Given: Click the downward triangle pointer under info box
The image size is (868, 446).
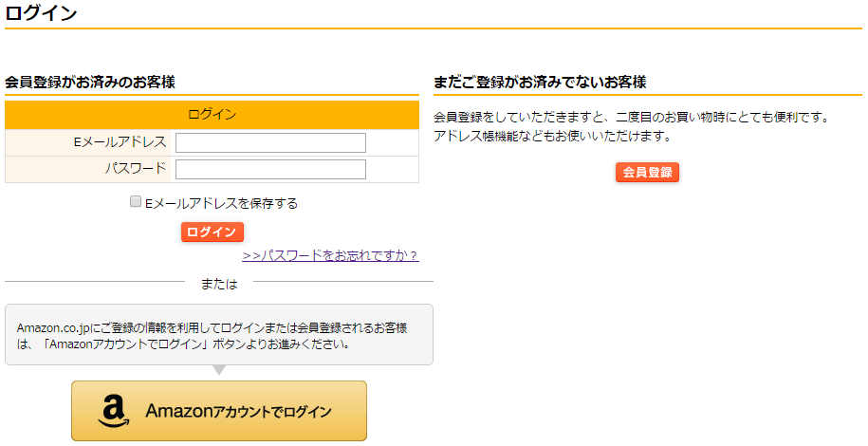Looking at the screenshot, I should point(219,370).
